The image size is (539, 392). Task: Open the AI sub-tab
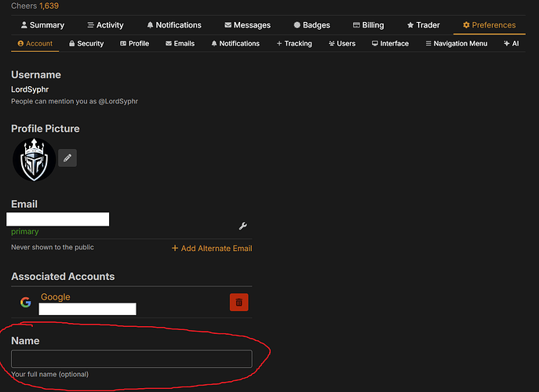[x=512, y=44]
